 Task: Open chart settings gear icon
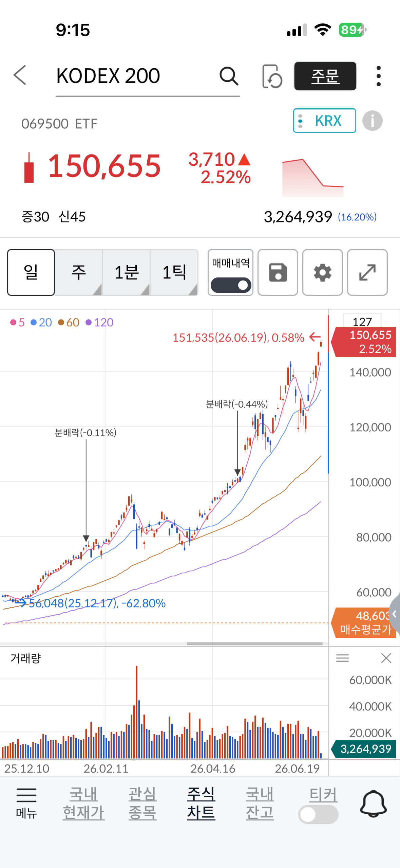tap(322, 272)
